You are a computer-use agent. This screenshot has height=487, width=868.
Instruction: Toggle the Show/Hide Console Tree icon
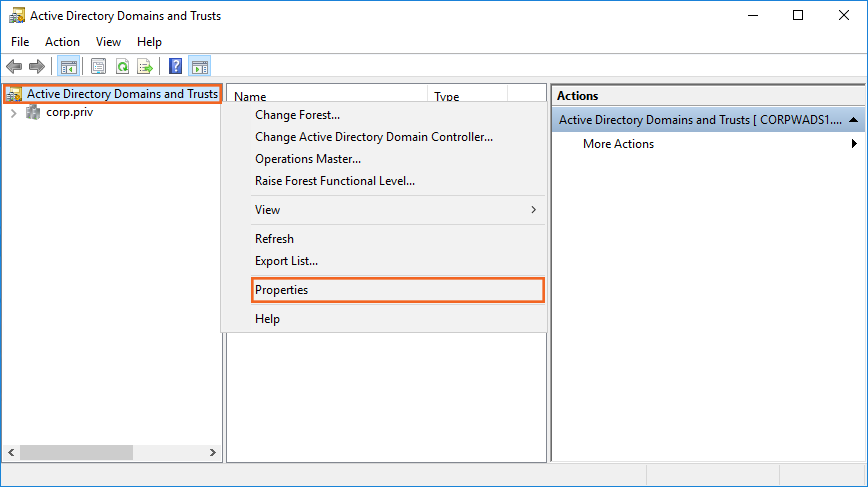[x=68, y=67]
